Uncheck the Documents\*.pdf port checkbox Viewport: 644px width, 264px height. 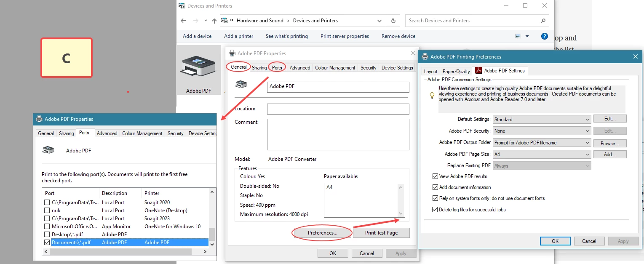47,243
